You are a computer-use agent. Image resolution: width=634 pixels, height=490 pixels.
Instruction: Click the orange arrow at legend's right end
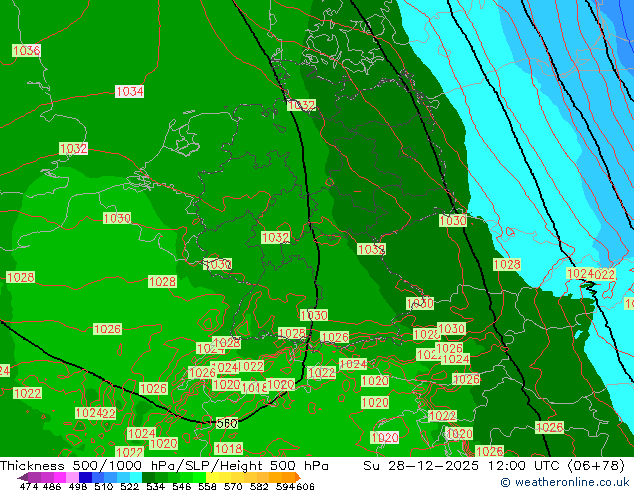(298, 477)
